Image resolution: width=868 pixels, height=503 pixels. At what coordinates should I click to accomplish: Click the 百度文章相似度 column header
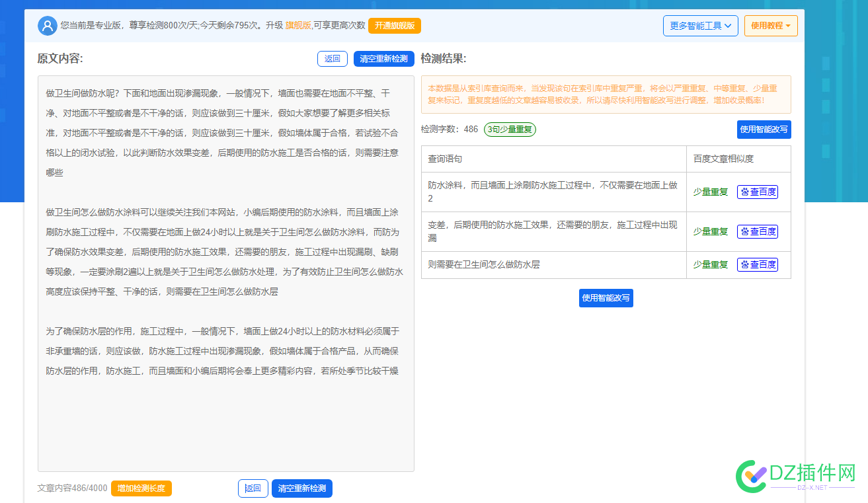pos(724,159)
